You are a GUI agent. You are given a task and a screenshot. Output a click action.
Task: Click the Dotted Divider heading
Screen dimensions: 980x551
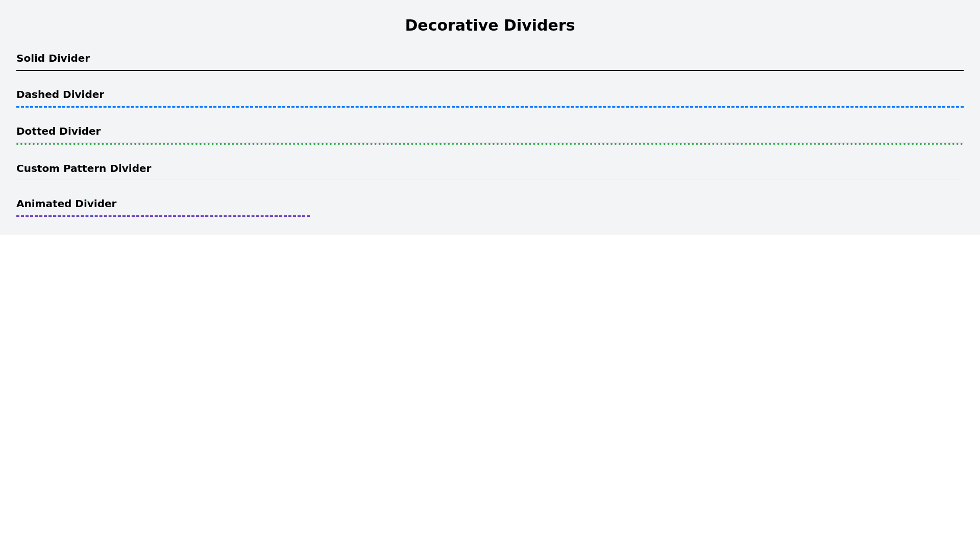(x=58, y=131)
